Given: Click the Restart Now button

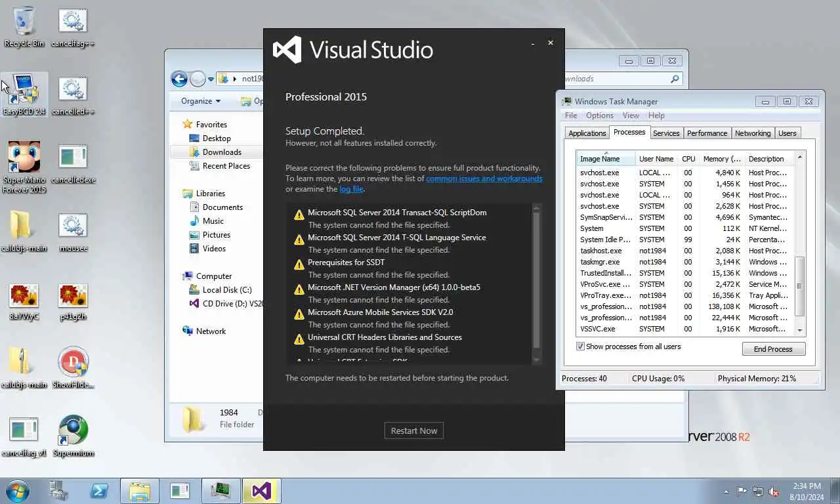Looking at the screenshot, I should 414,430.
